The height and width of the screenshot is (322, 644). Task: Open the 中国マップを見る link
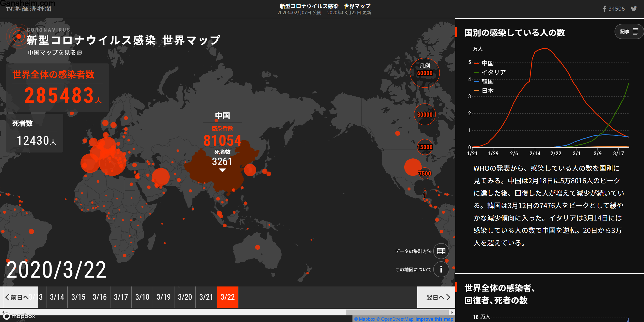(52, 53)
